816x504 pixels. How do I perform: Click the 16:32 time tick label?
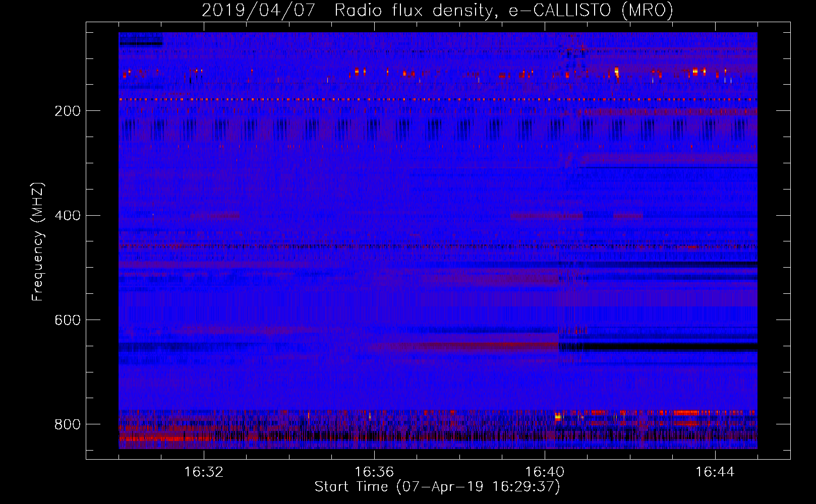204,472
